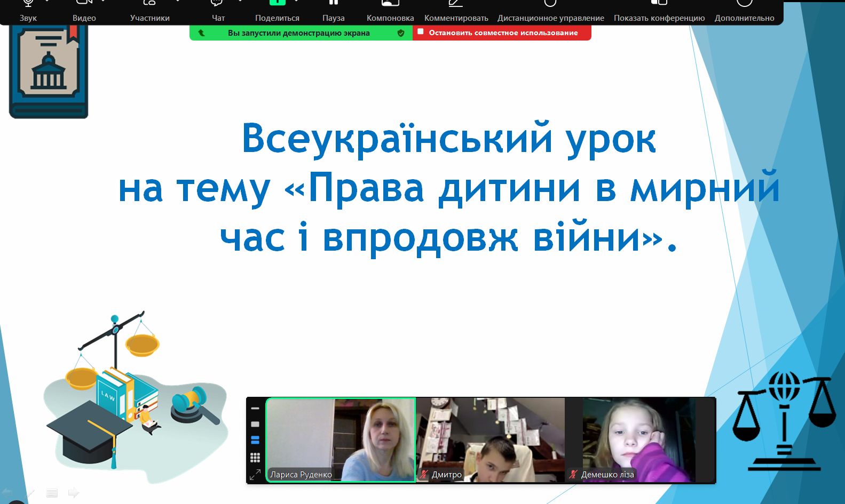Click the green 'Вы запустили демонстрацию экрана' banner
The height and width of the screenshot is (504, 845).
(x=299, y=33)
